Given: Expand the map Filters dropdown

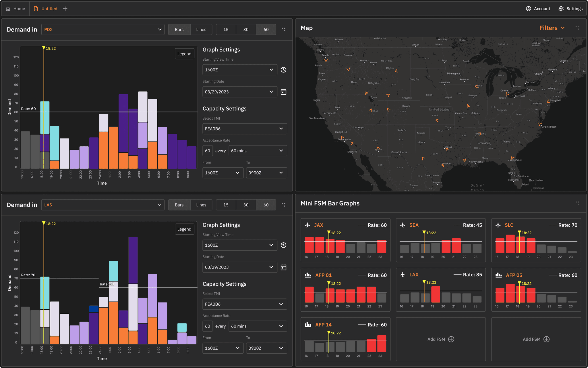Looking at the screenshot, I should [552, 28].
